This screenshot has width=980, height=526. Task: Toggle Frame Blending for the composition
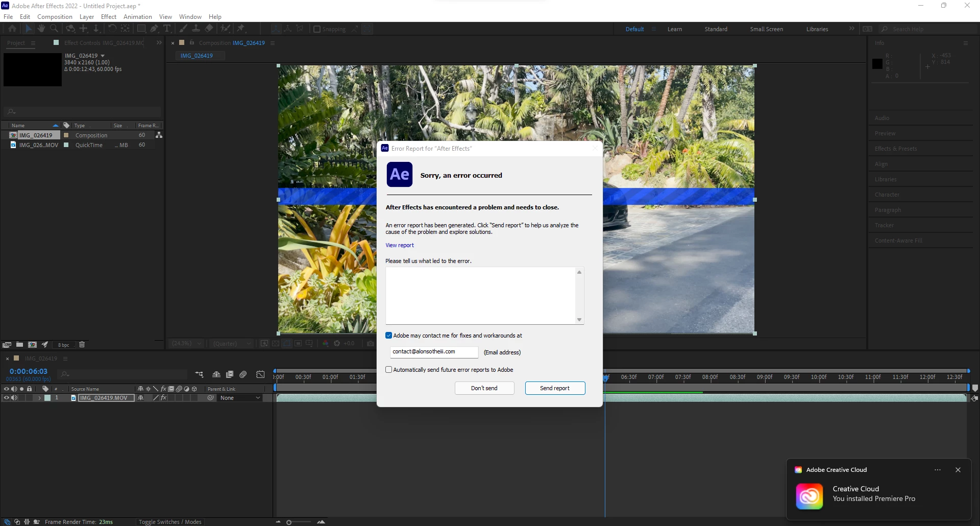tap(230, 375)
